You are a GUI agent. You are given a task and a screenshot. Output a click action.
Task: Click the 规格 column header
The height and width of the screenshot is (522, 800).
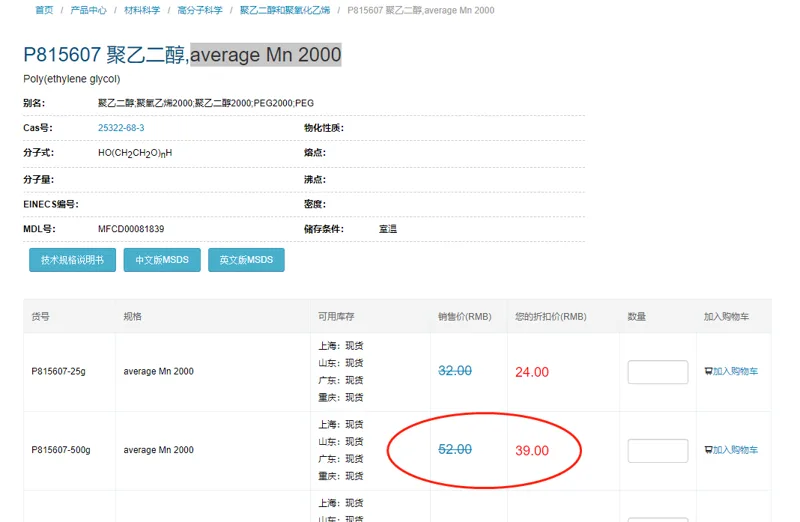132,316
